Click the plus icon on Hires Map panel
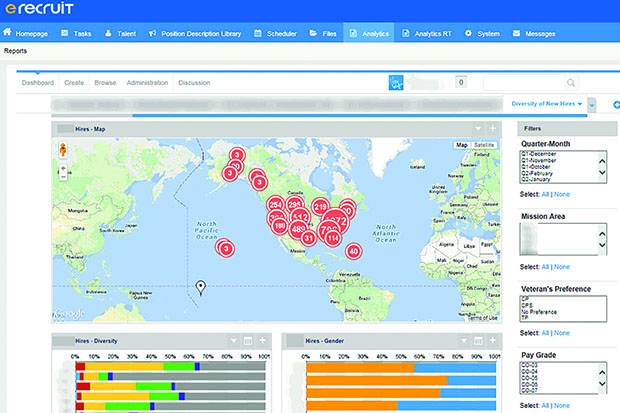This screenshot has width=620, height=413. click(492, 129)
